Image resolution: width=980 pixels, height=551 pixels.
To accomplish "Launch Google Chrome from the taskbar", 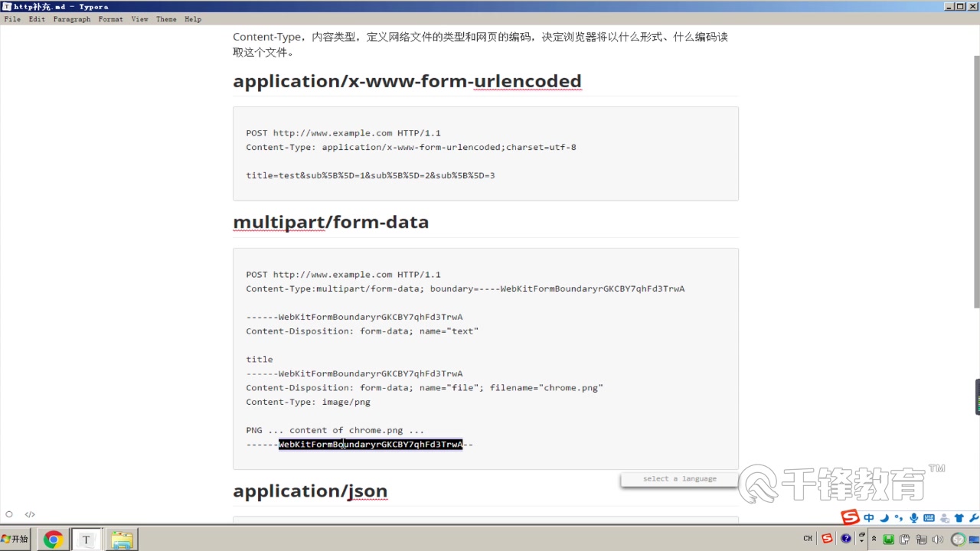I will coord(52,539).
